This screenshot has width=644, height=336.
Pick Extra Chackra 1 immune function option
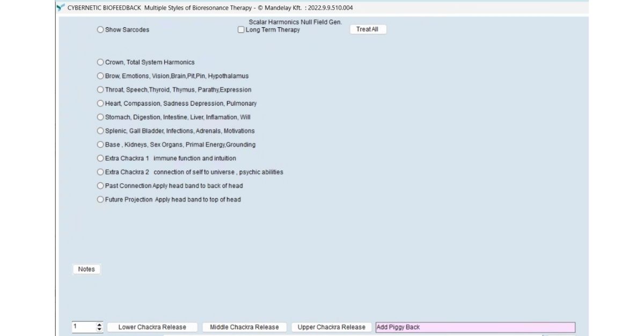coord(100,159)
